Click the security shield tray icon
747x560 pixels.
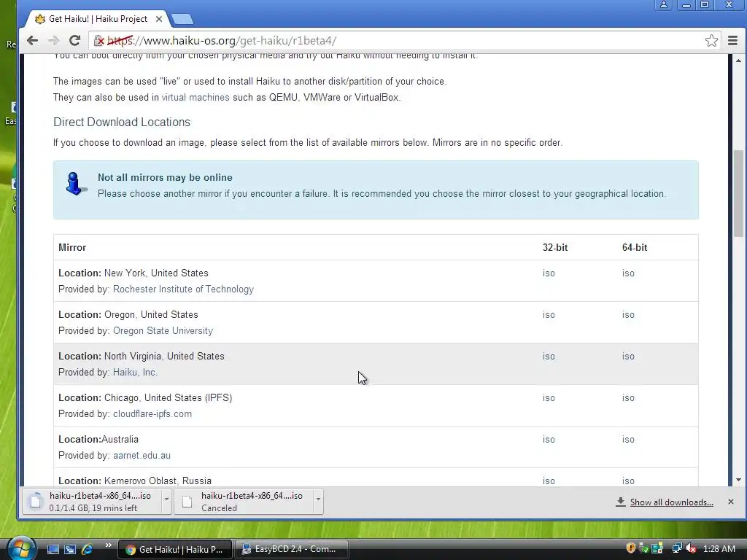click(x=631, y=548)
